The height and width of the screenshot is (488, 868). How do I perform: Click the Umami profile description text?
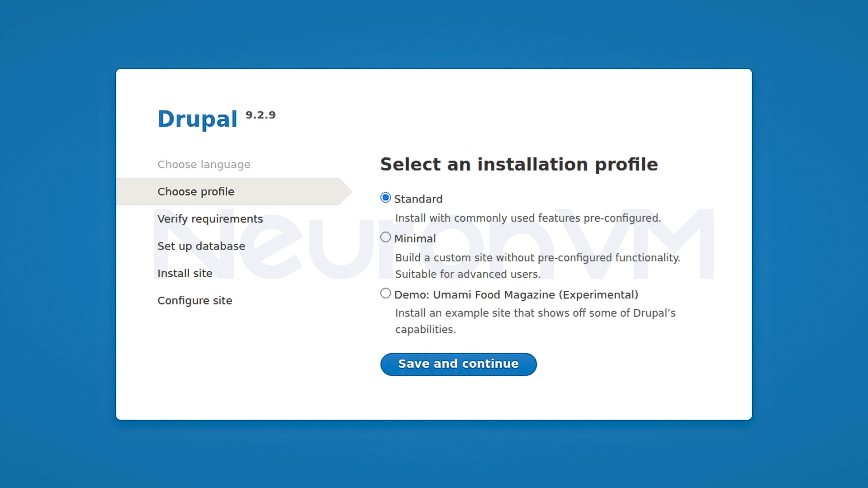[535, 313]
